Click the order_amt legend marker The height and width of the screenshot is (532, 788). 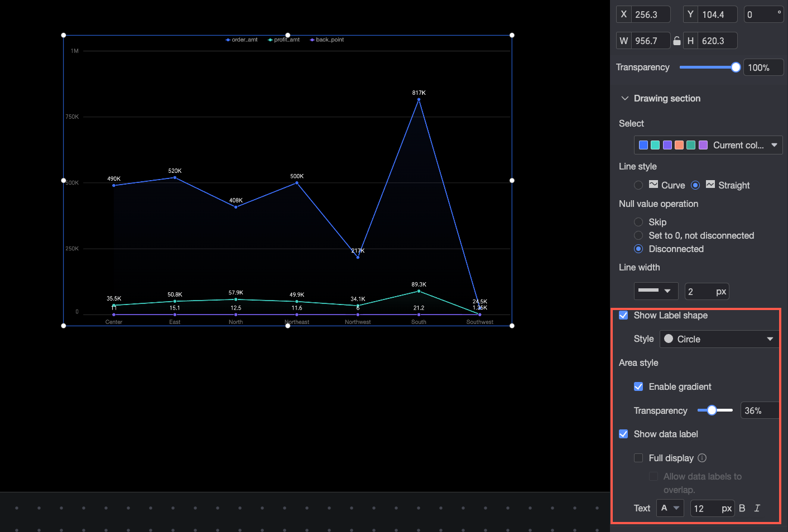[228, 40]
